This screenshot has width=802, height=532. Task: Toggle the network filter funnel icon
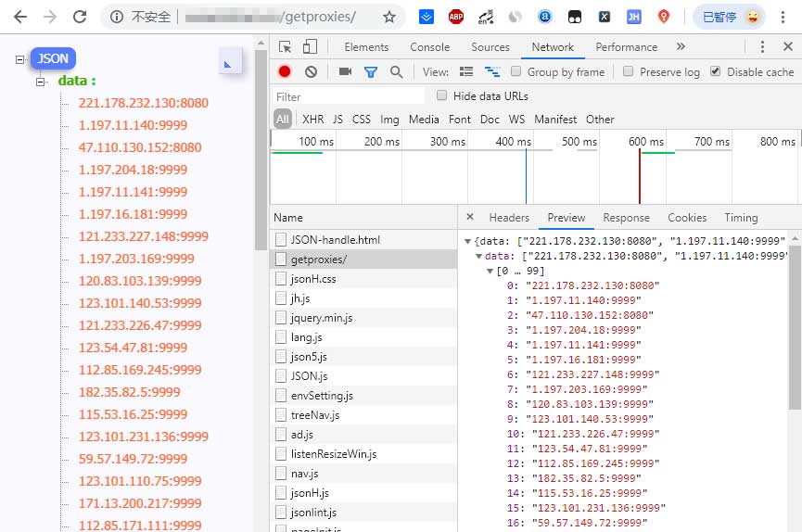[371, 71]
